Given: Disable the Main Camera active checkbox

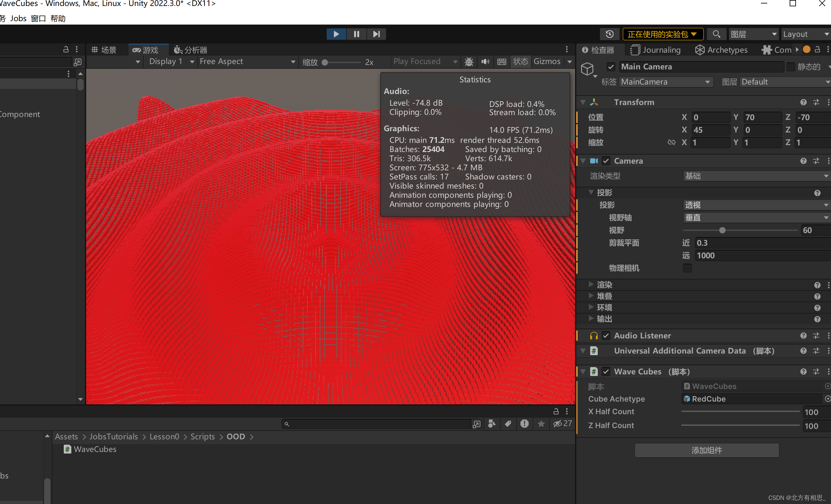Looking at the screenshot, I should pos(611,67).
